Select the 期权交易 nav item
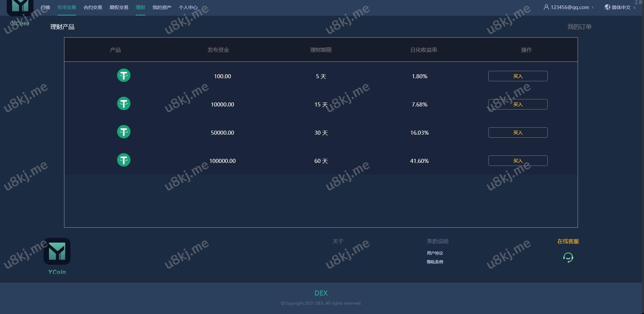The width and height of the screenshot is (644, 314). pyautogui.click(x=119, y=7)
